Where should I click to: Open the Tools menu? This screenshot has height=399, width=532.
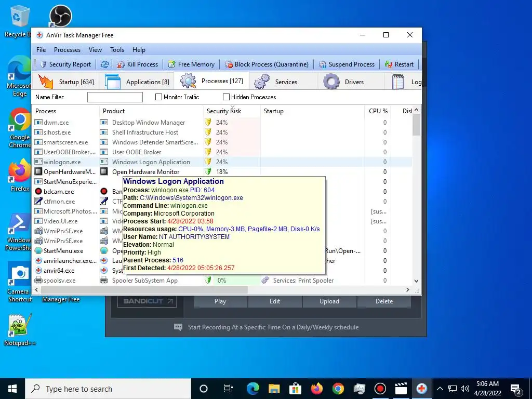(x=117, y=49)
